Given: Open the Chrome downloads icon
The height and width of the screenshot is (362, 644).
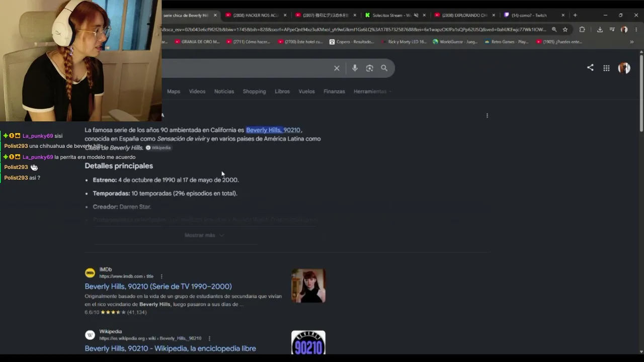Looking at the screenshot, I should (600, 30).
